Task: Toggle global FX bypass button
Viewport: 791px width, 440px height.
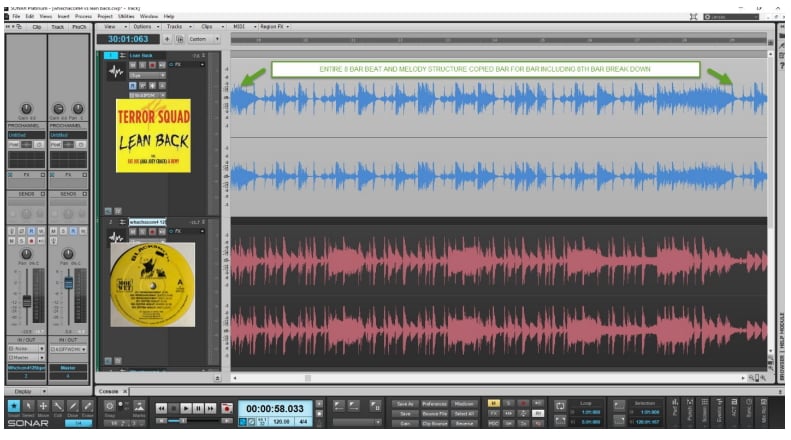Action: pos(493,413)
